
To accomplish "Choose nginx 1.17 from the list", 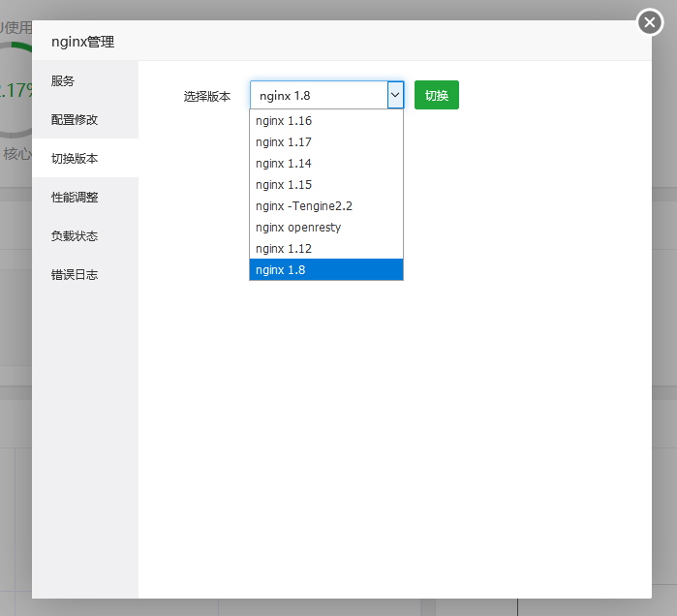I will pos(326,142).
